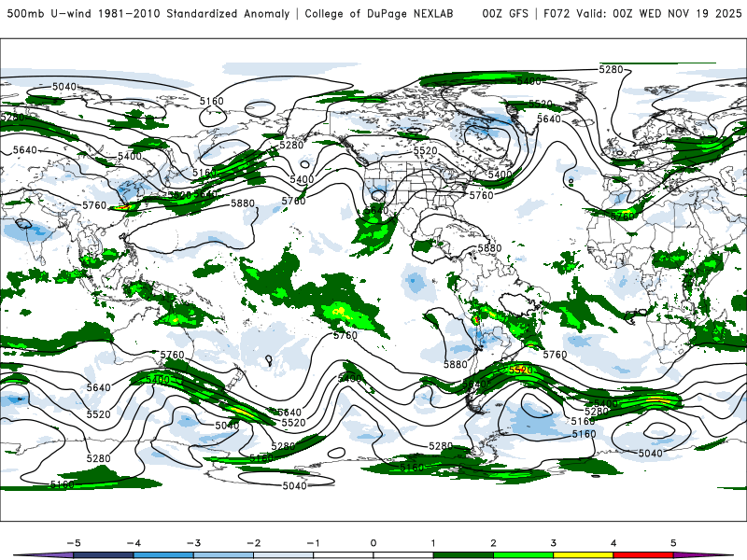Click the "5880" contour label near the Caribbean
This screenshot has height=560, width=747.
click(489, 248)
